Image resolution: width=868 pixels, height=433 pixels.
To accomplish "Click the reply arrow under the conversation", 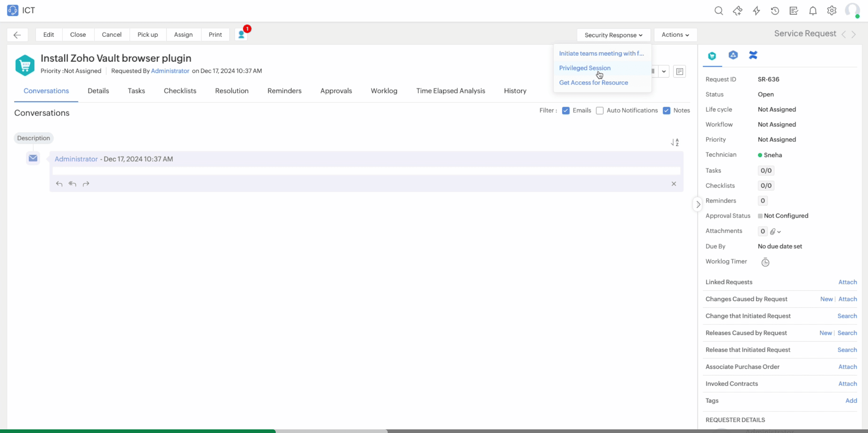I will (x=59, y=184).
